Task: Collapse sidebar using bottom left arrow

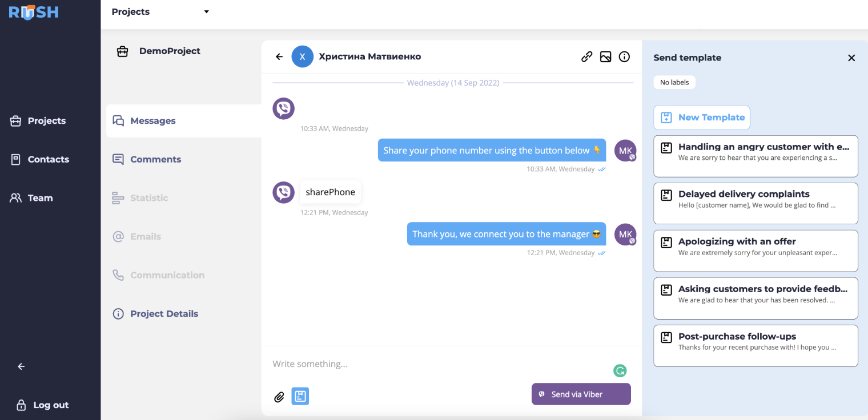Action: [x=21, y=366]
